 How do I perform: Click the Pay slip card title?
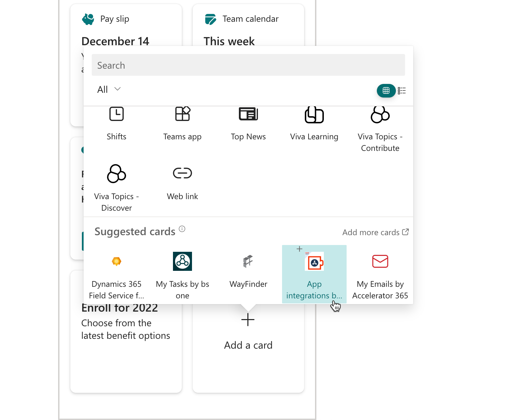click(115, 19)
